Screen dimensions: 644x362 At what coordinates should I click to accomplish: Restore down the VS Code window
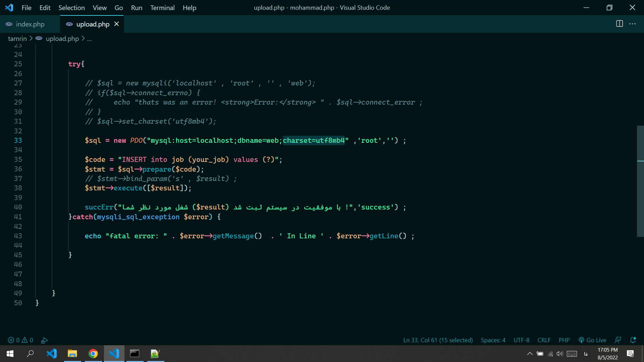[609, 7]
